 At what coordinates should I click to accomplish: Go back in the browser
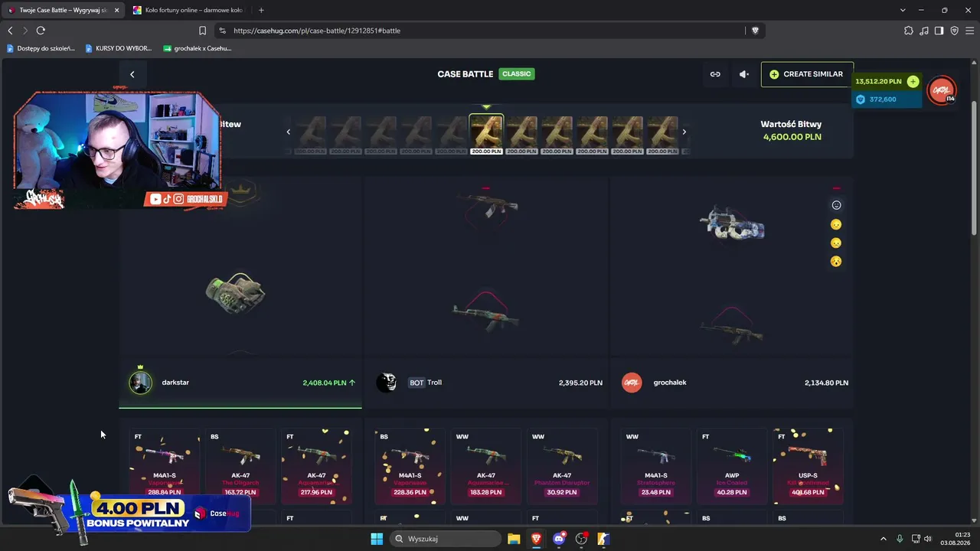tap(10, 31)
